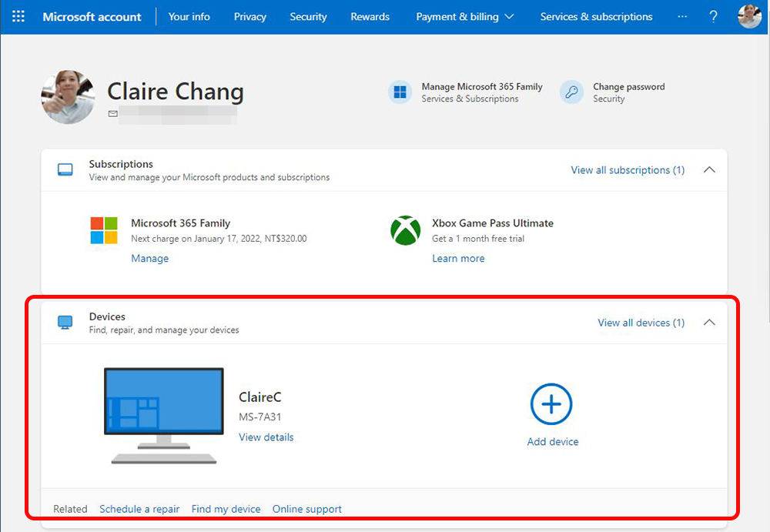Click the Manage Microsoft 365 Family icon

(x=400, y=92)
